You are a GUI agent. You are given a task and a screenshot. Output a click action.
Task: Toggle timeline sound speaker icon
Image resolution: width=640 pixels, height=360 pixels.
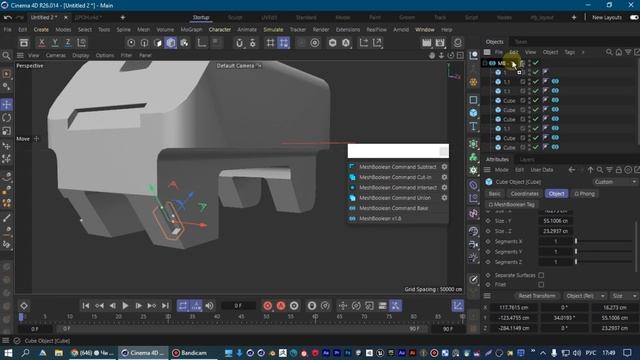click(209, 306)
